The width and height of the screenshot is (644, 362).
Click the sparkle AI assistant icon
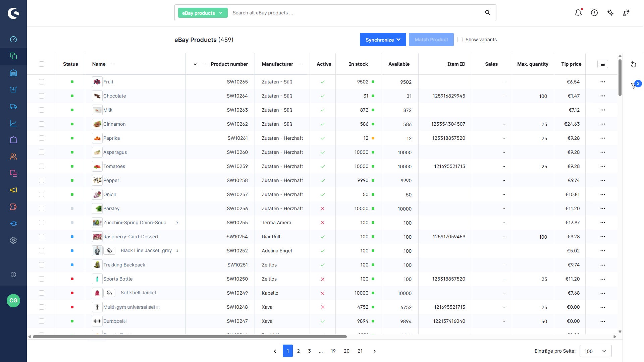pos(610,13)
